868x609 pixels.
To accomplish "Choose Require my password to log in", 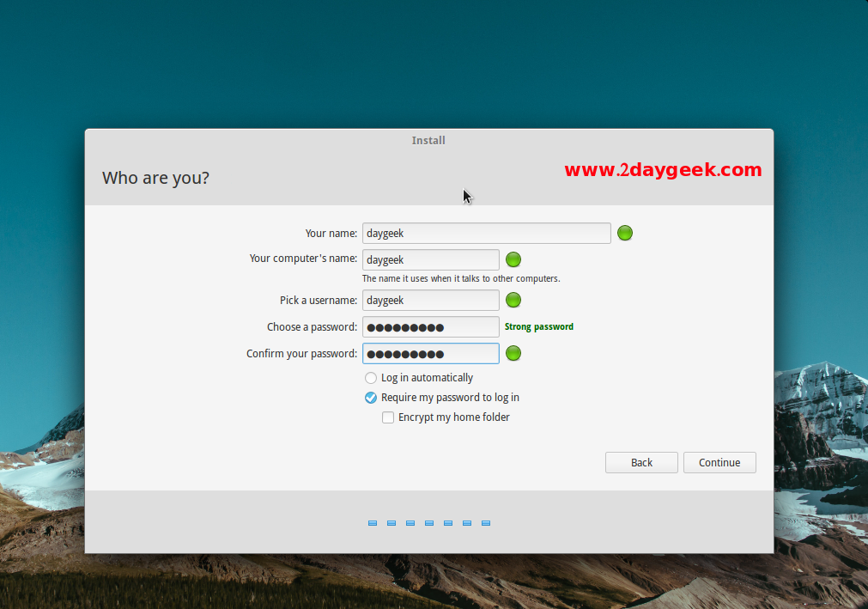I will (x=371, y=398).
